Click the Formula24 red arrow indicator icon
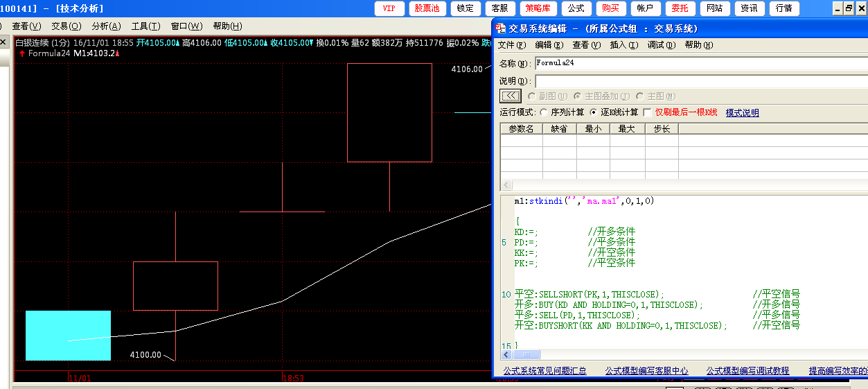Image resolution: width=868 pixels, height=389 pixels. [x=21, y=53]
